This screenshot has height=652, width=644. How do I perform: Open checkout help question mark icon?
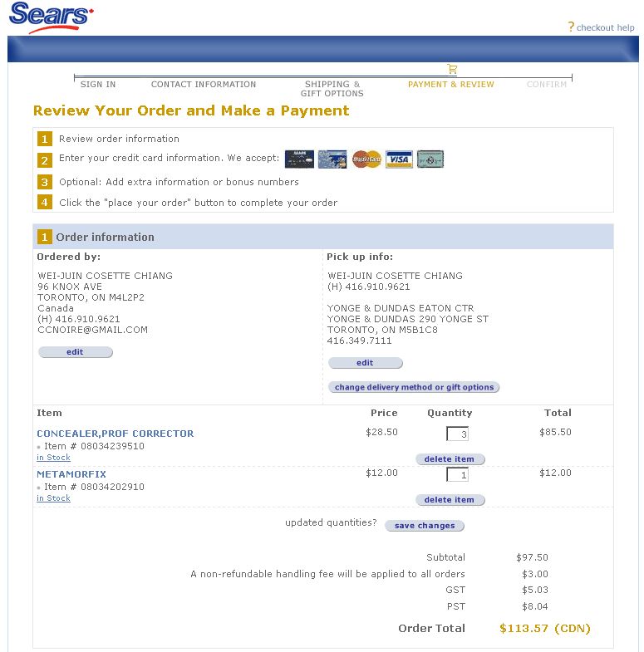pos(571,27)
